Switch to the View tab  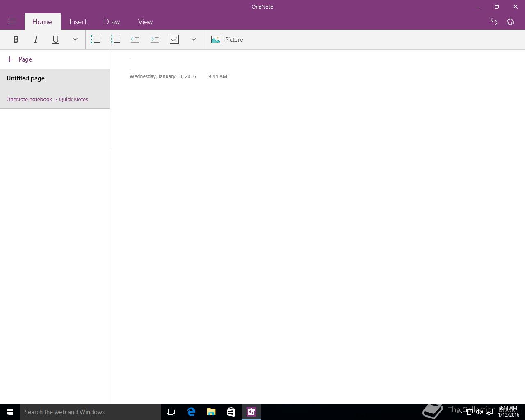coord(145,22)
